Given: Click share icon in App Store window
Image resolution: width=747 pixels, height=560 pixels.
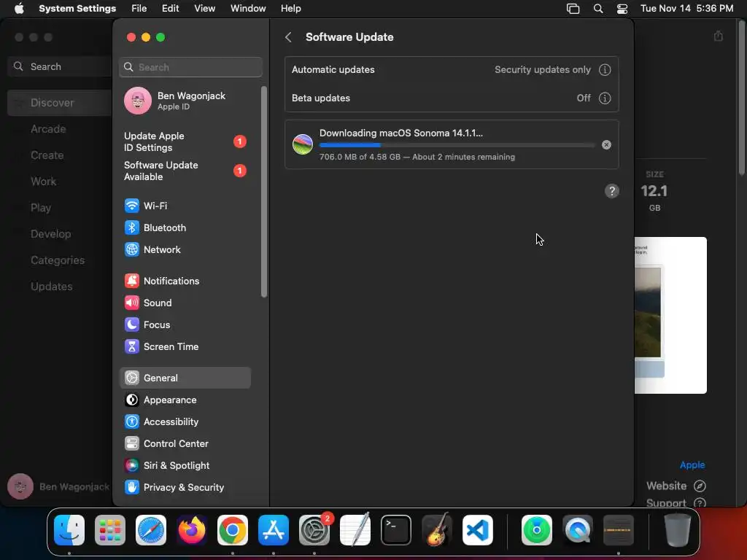Looking at the screenshot, I should click(719, 36).
